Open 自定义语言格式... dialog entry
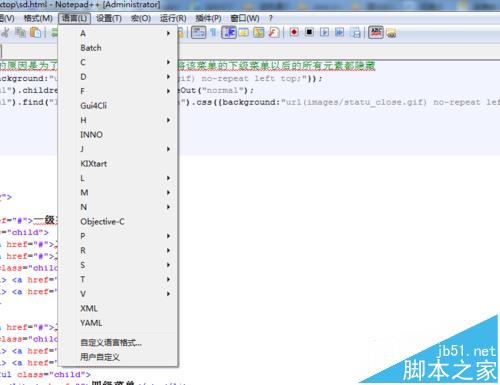This screenshot has width=500, height=385. (118, 343)
